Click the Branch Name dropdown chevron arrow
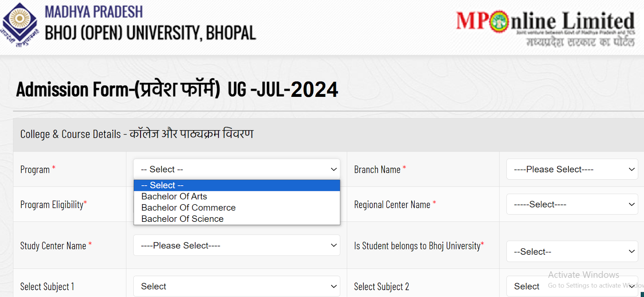 tap(632, 169)
